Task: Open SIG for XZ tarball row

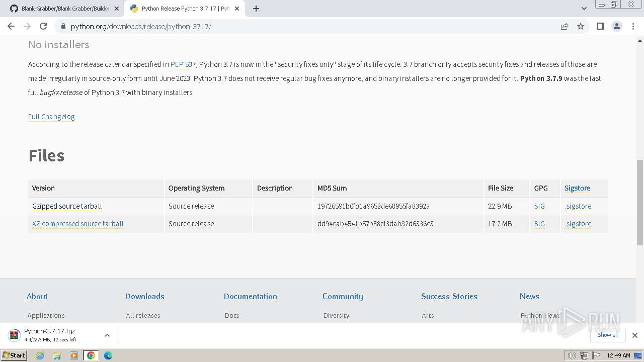Action: [539, 224]
